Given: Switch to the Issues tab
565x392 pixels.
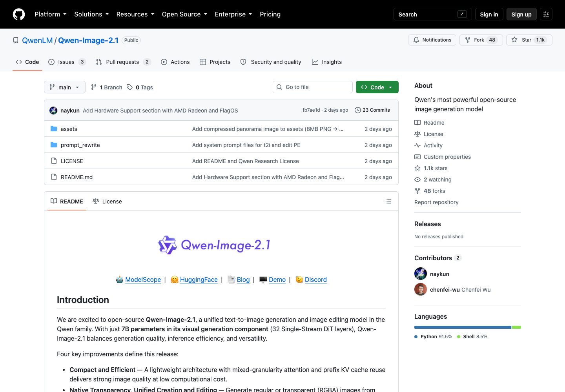Looking at the screenshot, I should tap(67, 62).
